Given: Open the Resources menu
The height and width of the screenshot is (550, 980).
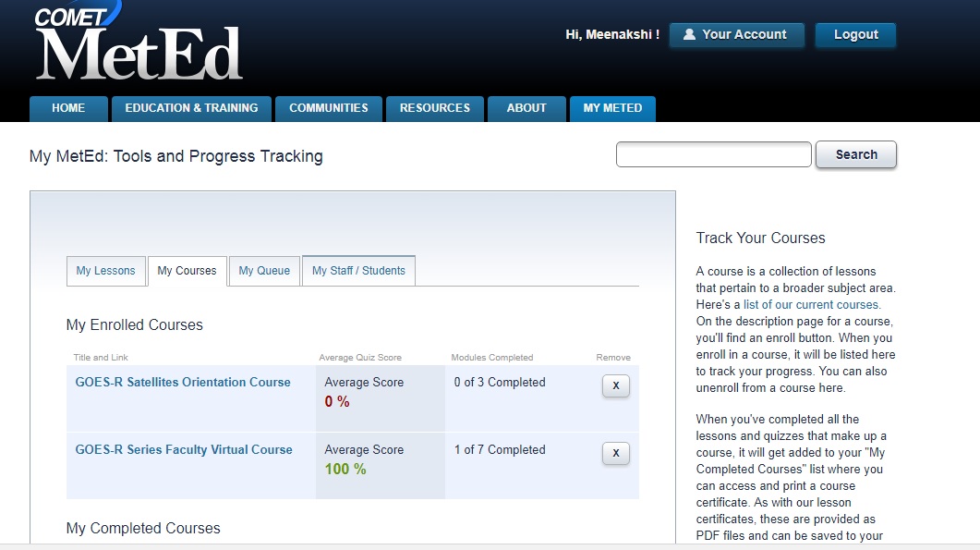Looking at the screenshot, I should tap(435, 108).
